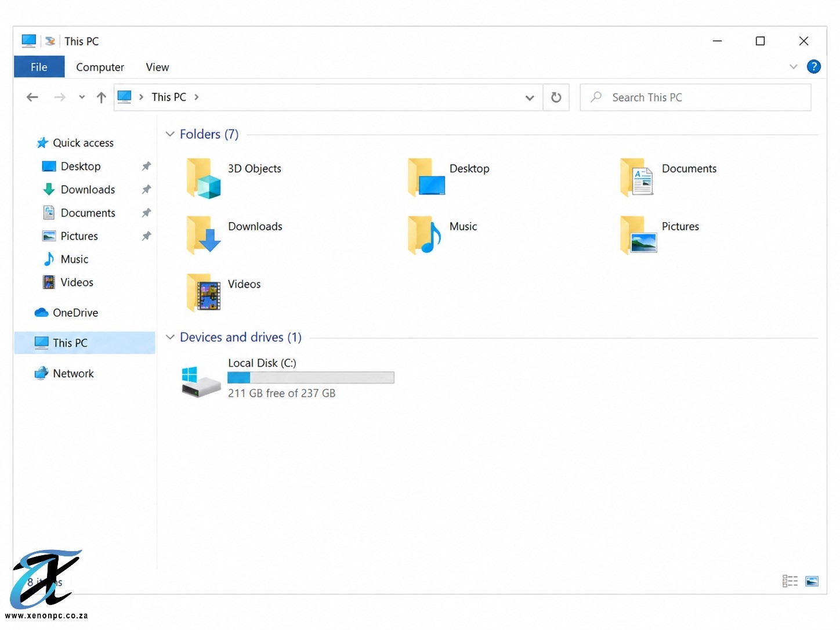Click the "Pictures" folder name in Folders
840x630 pixels.
point(680,226)
